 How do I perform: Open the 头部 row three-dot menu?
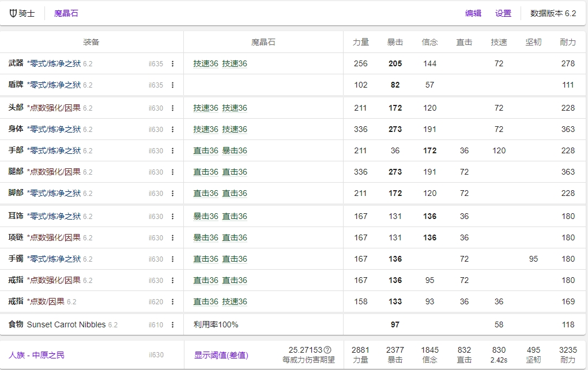pos(172,108)
